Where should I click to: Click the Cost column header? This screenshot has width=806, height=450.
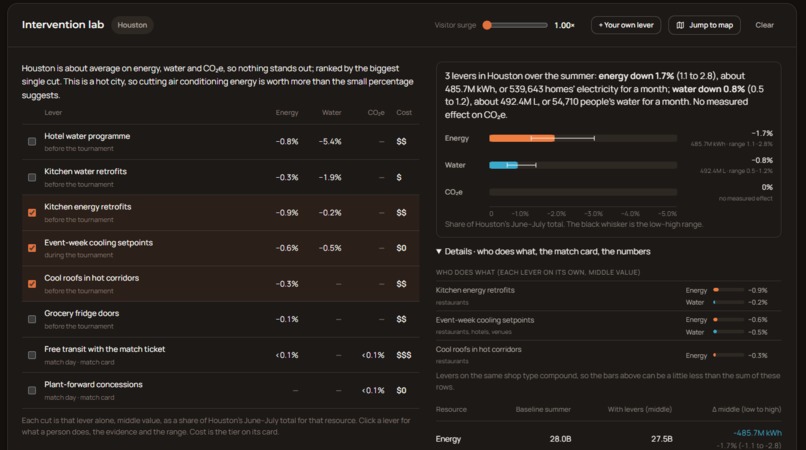coord(404,113)
